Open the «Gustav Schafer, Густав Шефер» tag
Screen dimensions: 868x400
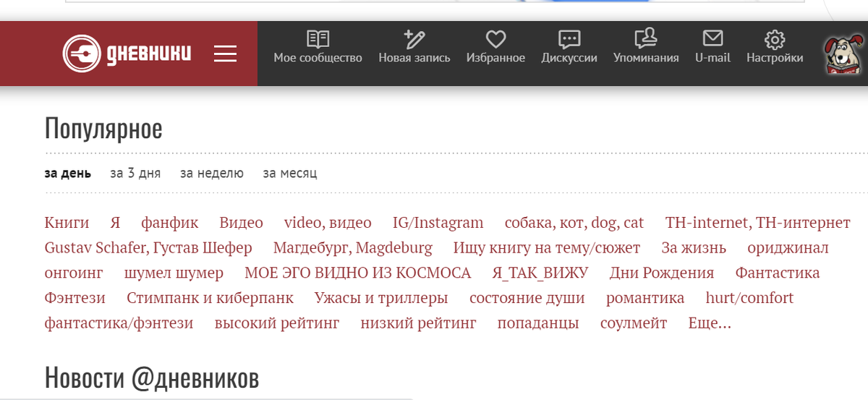tap(148, 248)
